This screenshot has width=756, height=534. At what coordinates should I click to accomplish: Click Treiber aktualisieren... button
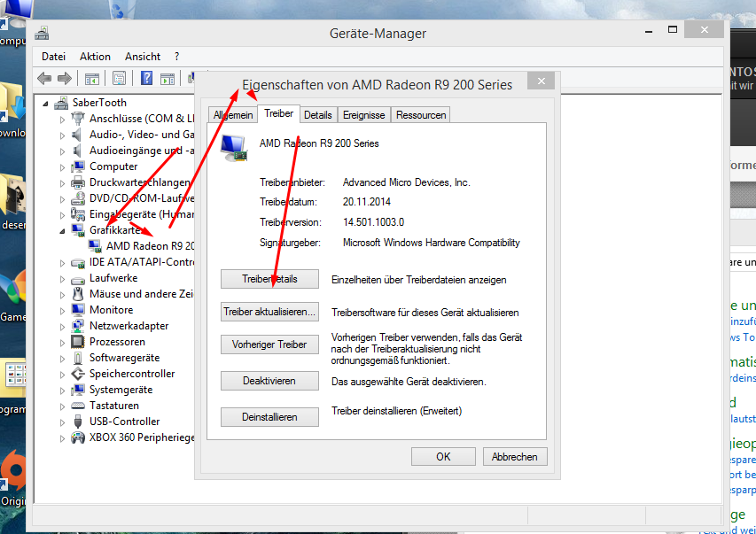pos(269,312)
